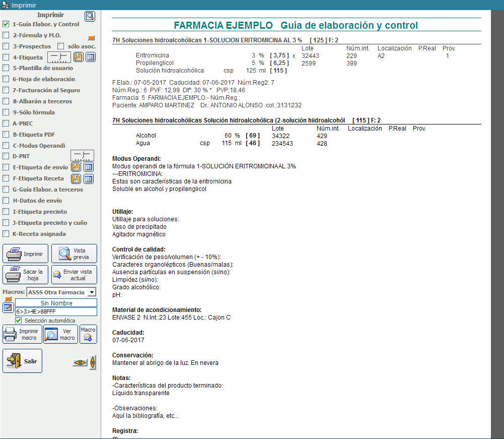Screen dimensions: 504x439
Task: Click the orange marker next to 2-Fórmula y M.O.
Action: tap(91, 38)
